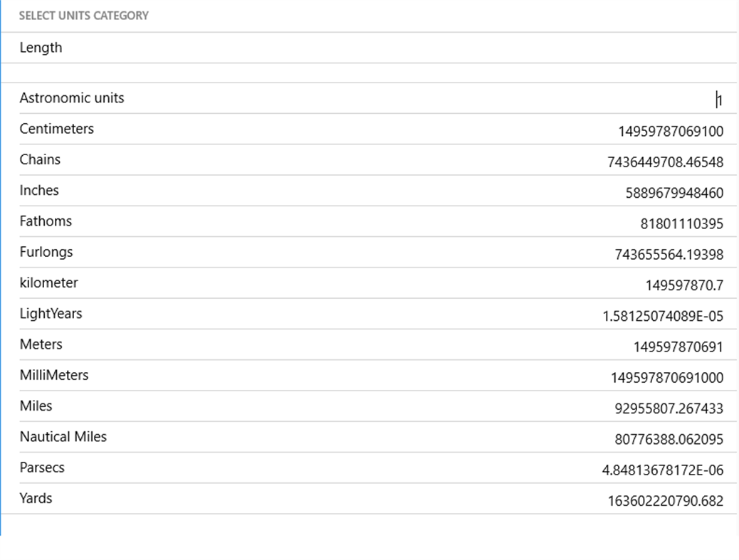Click the SELECT UNITS CATEGORY header
The width and height of the screenshot is (739, 560).
point(83,15)
